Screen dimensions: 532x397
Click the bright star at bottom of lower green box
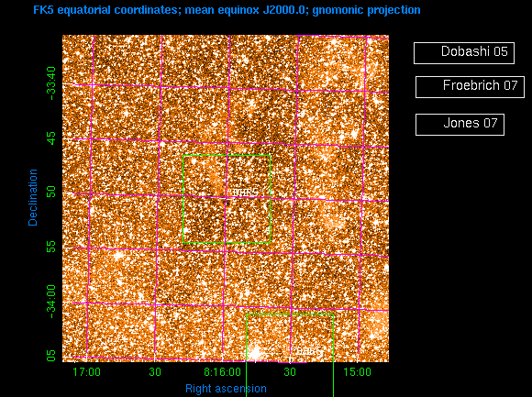(x=254, y=353)
